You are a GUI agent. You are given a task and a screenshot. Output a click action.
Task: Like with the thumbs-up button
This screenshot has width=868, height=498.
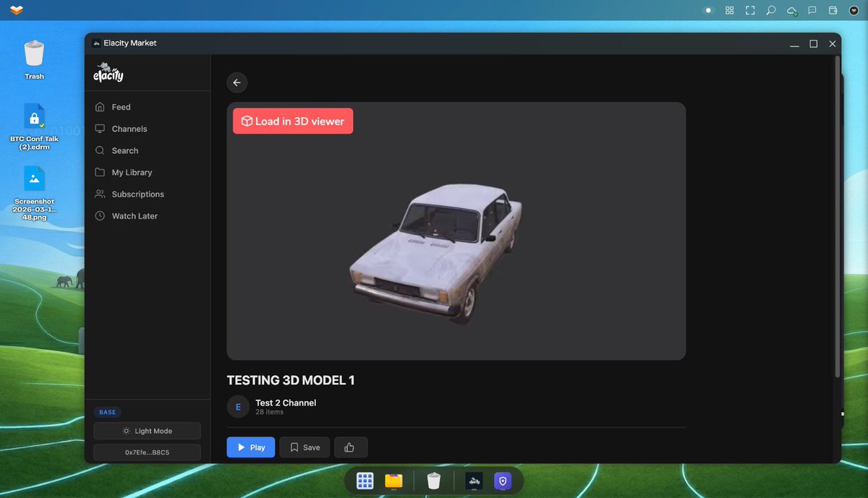(x=351, y=447)
